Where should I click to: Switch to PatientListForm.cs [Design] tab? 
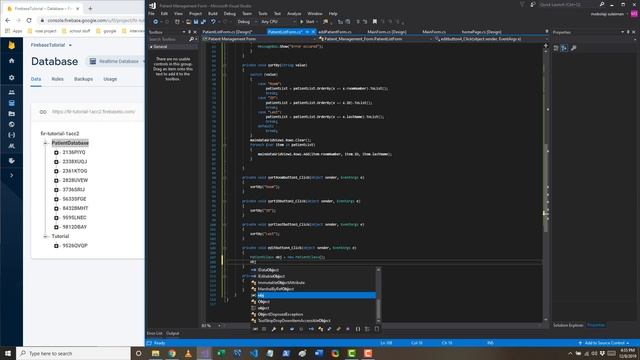(x=227, y=32)
